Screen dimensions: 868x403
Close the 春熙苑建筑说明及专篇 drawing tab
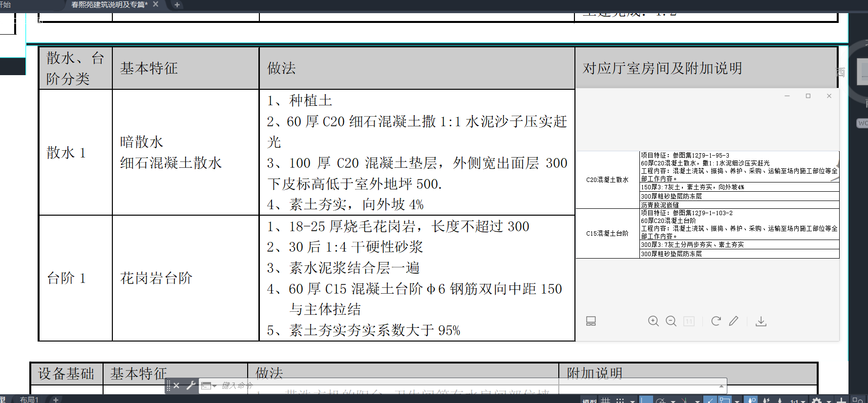click(x=155, y=4)
